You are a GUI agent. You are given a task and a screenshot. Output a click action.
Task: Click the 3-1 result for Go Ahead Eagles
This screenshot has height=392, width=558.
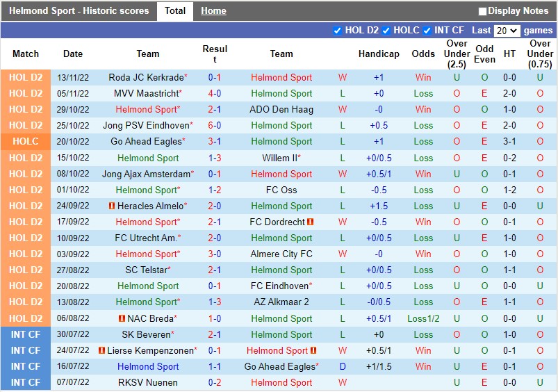pyautogui.click(x=215, y=141)
